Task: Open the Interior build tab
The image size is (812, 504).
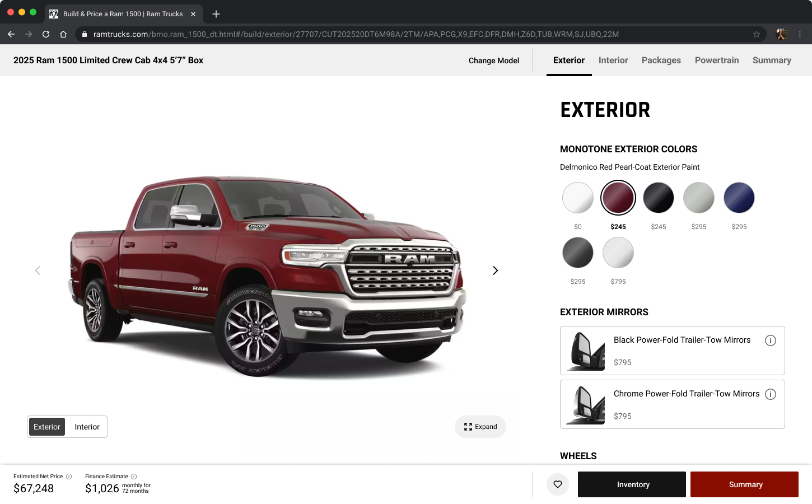Action: [613, 60]
